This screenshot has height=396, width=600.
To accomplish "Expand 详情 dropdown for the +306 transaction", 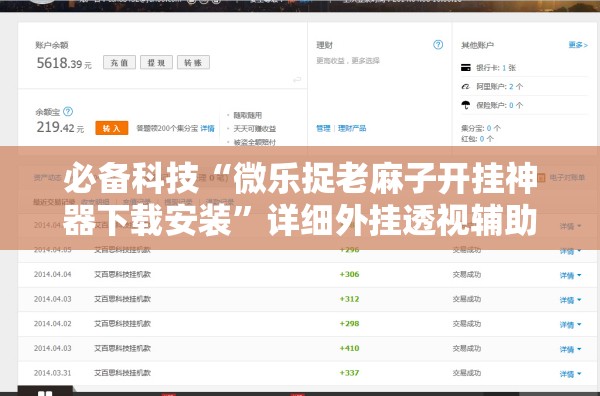I will (570, 275).
